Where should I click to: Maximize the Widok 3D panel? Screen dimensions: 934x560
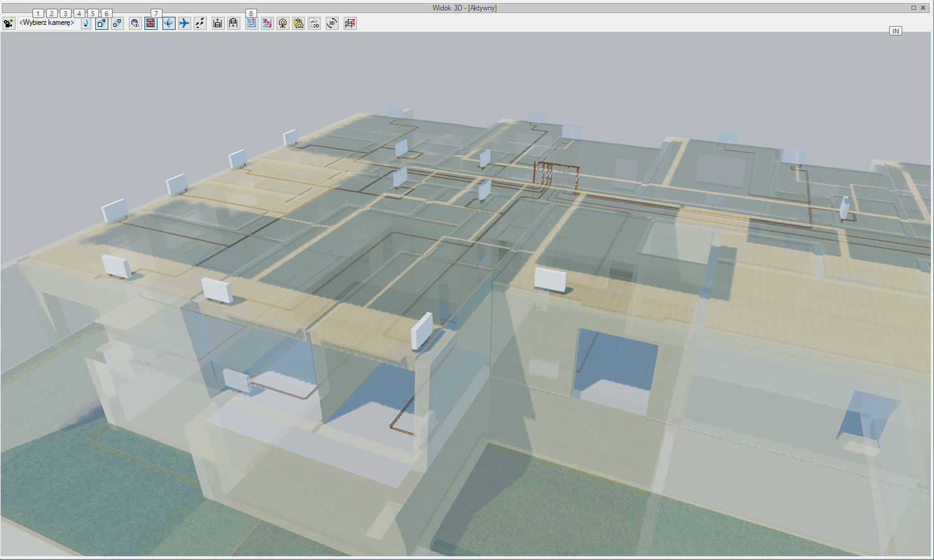[913, 7]
